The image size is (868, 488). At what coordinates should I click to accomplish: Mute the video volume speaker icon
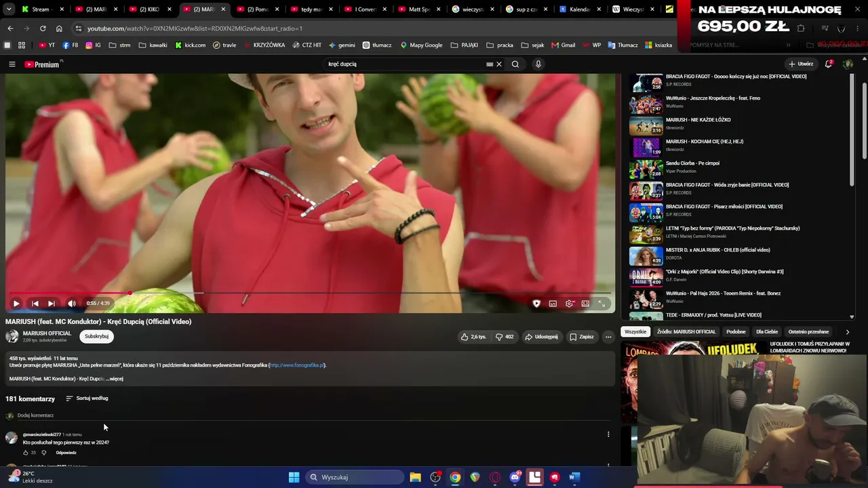tap(72, 304)
